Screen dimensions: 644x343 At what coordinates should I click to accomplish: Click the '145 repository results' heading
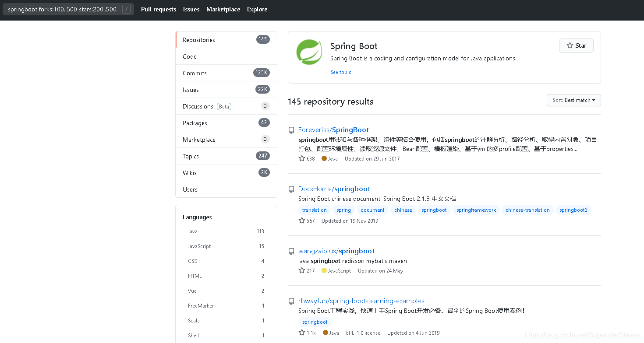click(x=331, y=102)
